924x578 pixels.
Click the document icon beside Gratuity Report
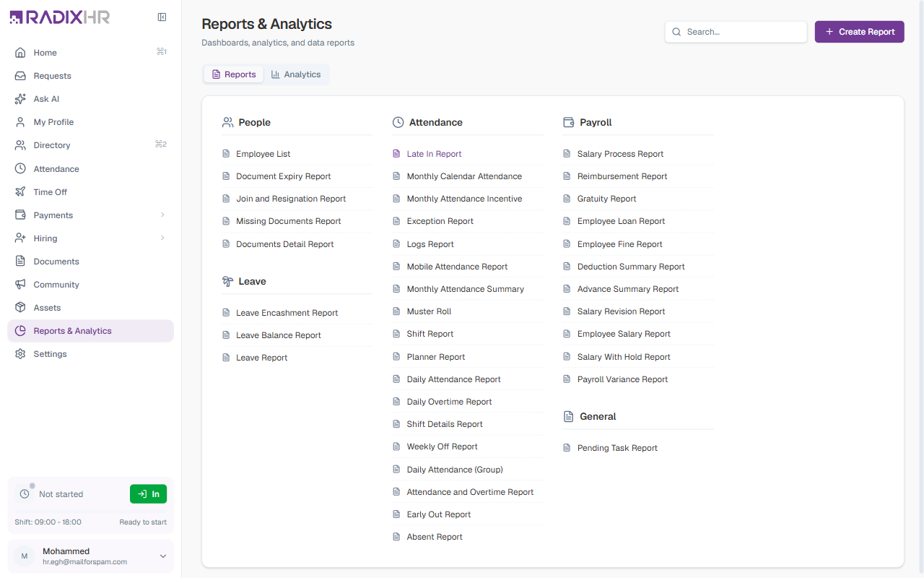[567, 199]
